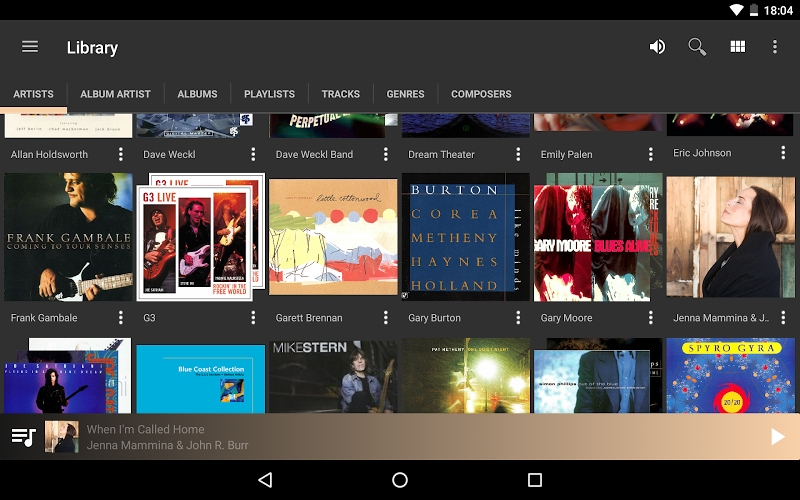Tap the 18:04 clock

[778, 10]
